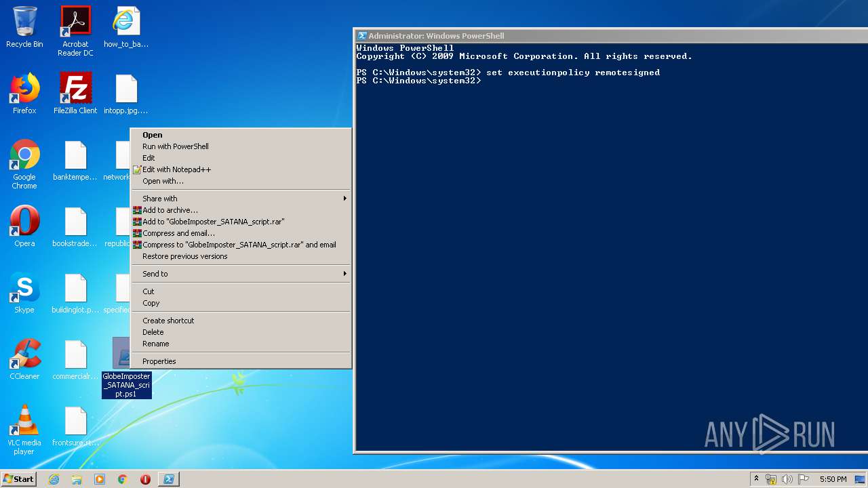Select the buildinglot.p... desktop file
This screenshot has height=488, width=868.
click(75, 293)
